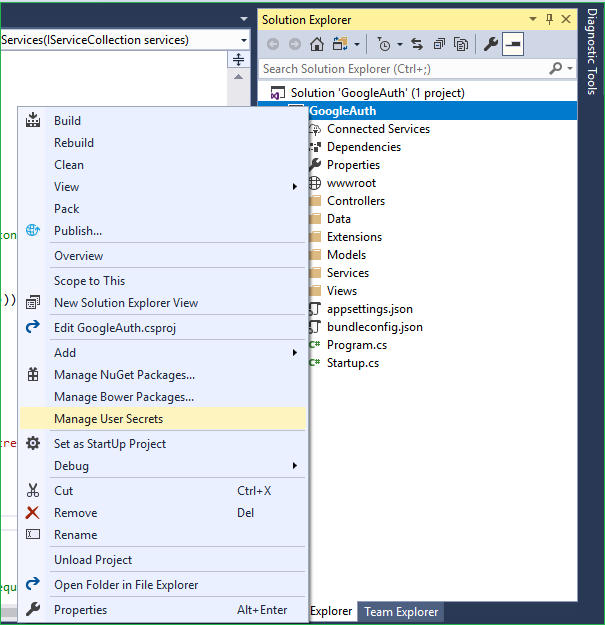Open the Solution Explorer window position dropdown

pos(532,19)
